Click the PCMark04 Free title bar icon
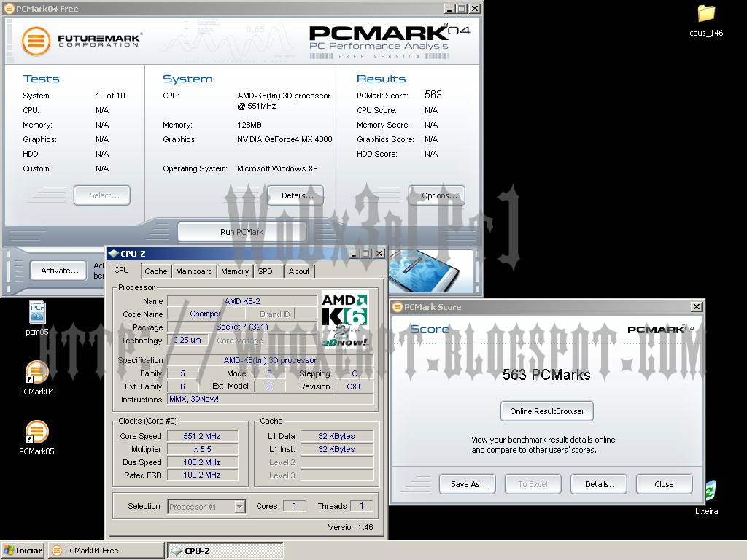Image resolution: width=747 pixels, height=560 pixels. 9,9
